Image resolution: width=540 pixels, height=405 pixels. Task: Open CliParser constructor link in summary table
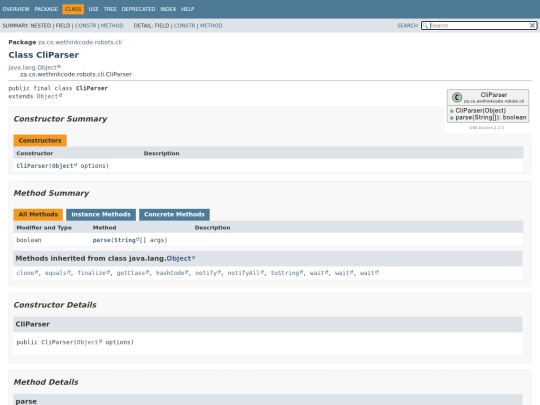click(x=32, y=166)
